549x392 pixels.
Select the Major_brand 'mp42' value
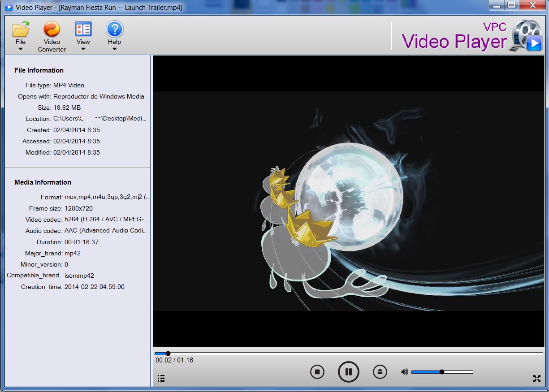tap(73, 253)
